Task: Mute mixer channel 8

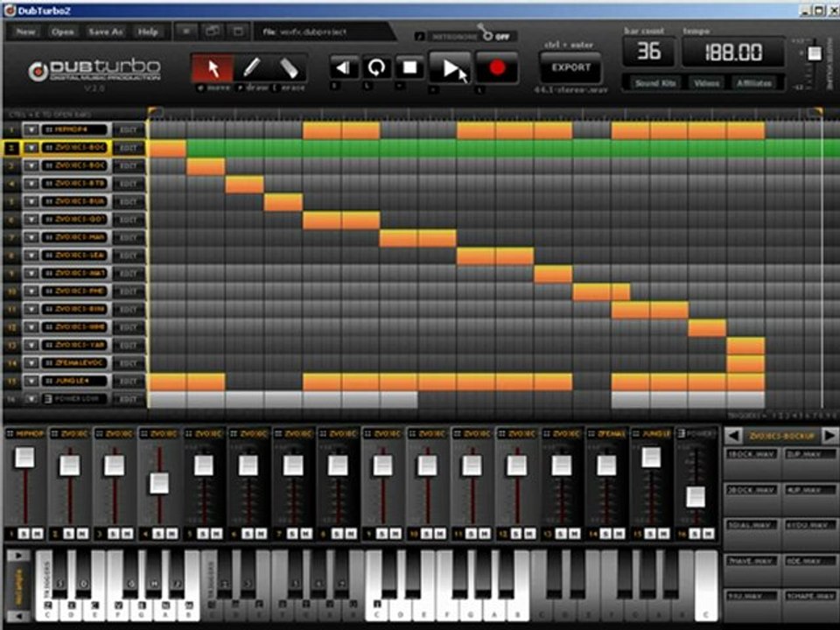Action: coord(350,534)
